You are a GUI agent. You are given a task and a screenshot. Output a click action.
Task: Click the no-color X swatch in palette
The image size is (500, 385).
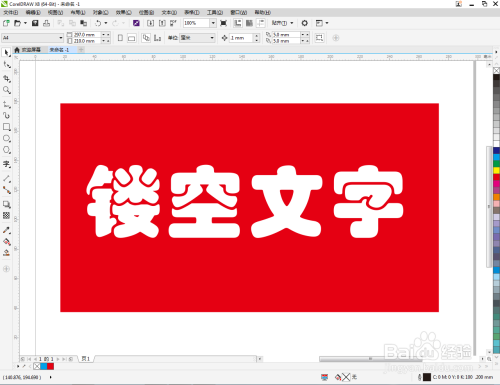pyautogui.click(x=496, y=70)
